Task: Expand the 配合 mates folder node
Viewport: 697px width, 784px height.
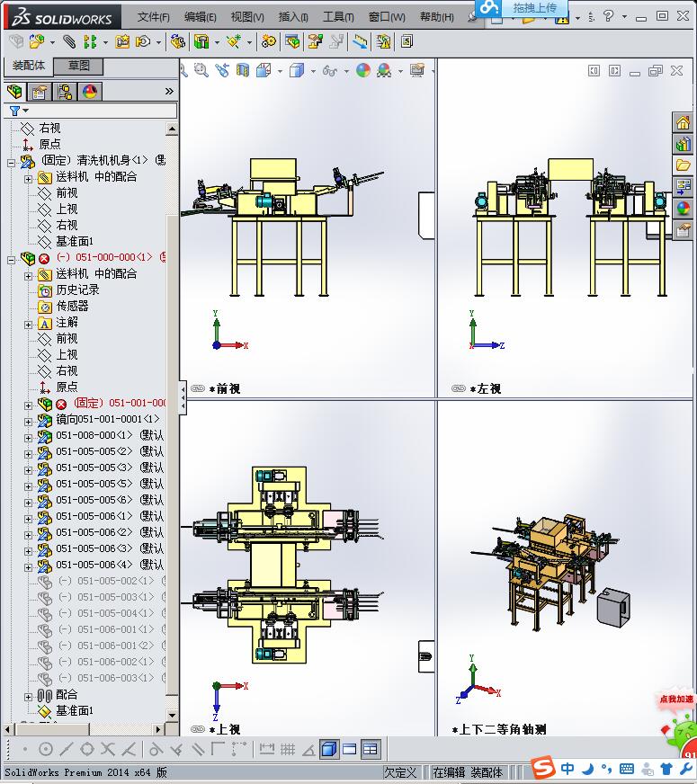Action: [28, 697]
